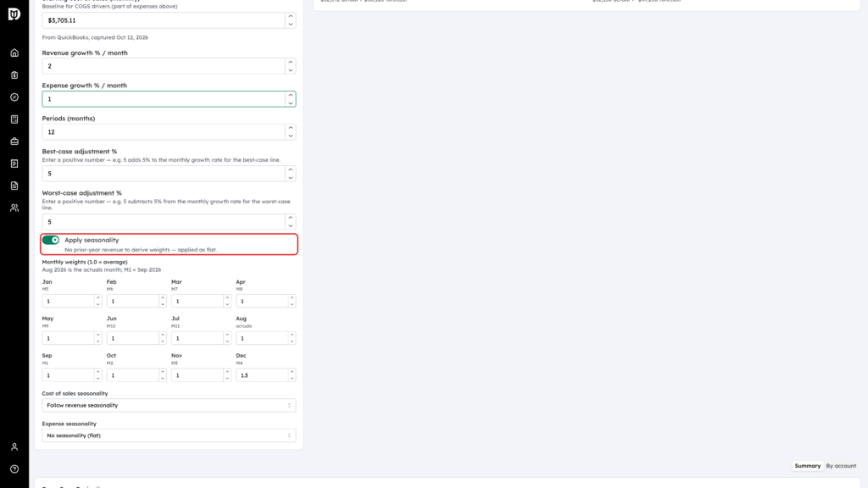
Task: Increase the Sep weight with up arrow
Action: click(x=98, y=372)
